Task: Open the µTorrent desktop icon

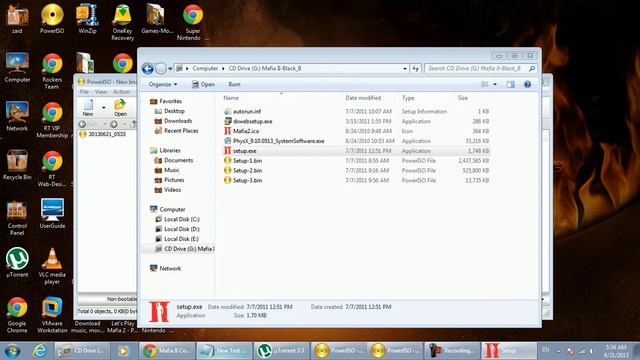Action: (17, 262)
